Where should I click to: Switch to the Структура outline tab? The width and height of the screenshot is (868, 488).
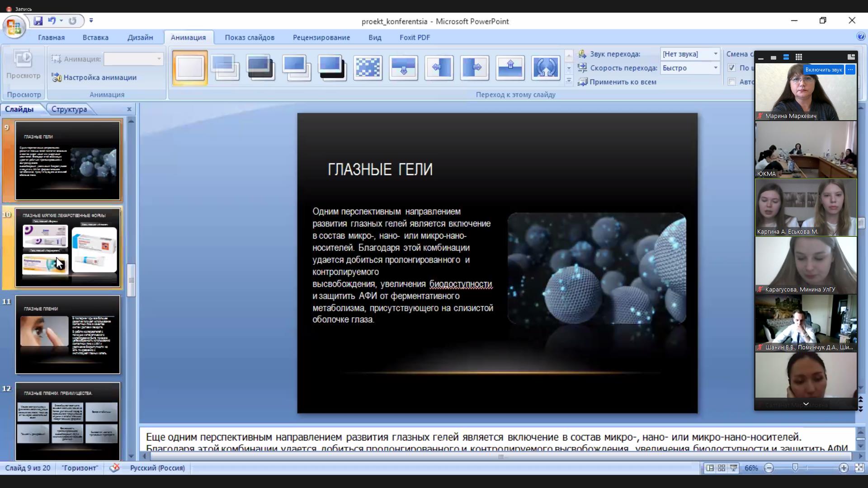[69, 109]
